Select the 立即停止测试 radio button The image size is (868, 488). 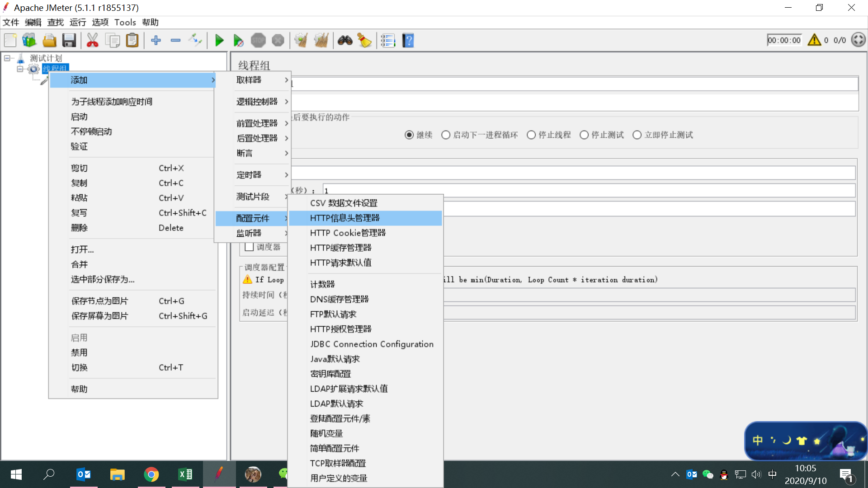(637, 135)
